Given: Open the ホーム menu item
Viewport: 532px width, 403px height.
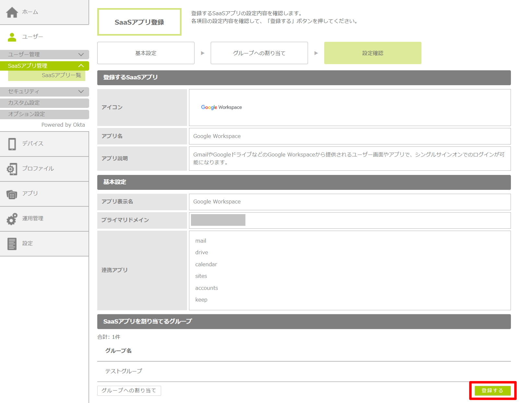Looking at the screenshot, I should click(44, 12).
